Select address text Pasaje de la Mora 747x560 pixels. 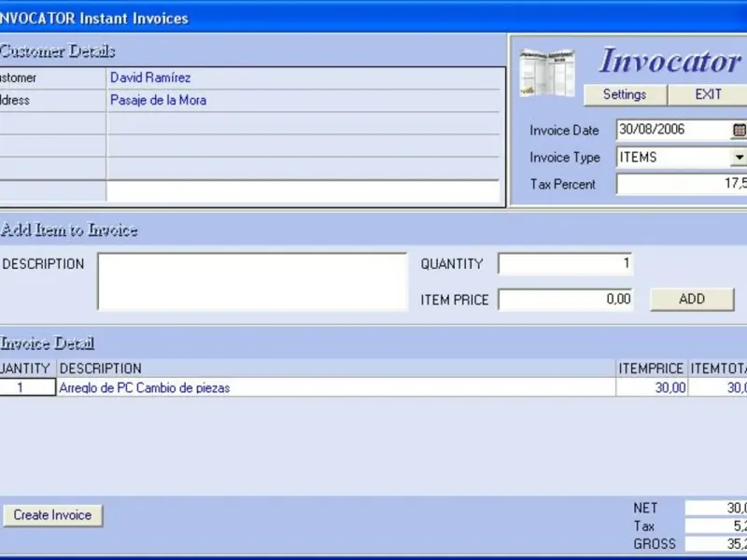pos(158,100)
